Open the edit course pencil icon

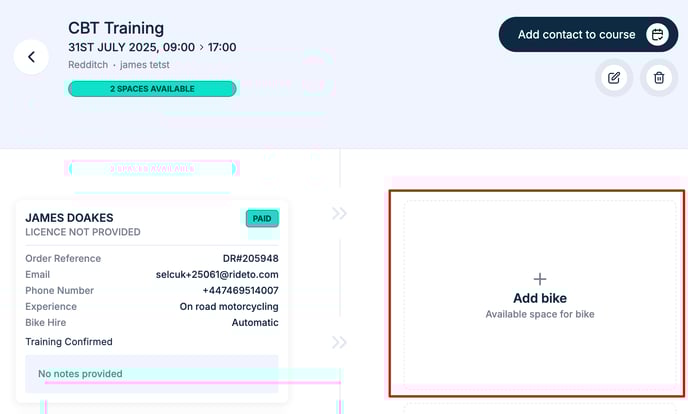click(614, 77)
